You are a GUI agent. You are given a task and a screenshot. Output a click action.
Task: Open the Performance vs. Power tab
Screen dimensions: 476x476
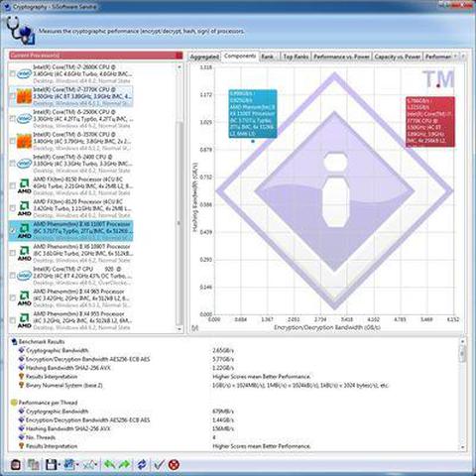[x=341, y=58]
